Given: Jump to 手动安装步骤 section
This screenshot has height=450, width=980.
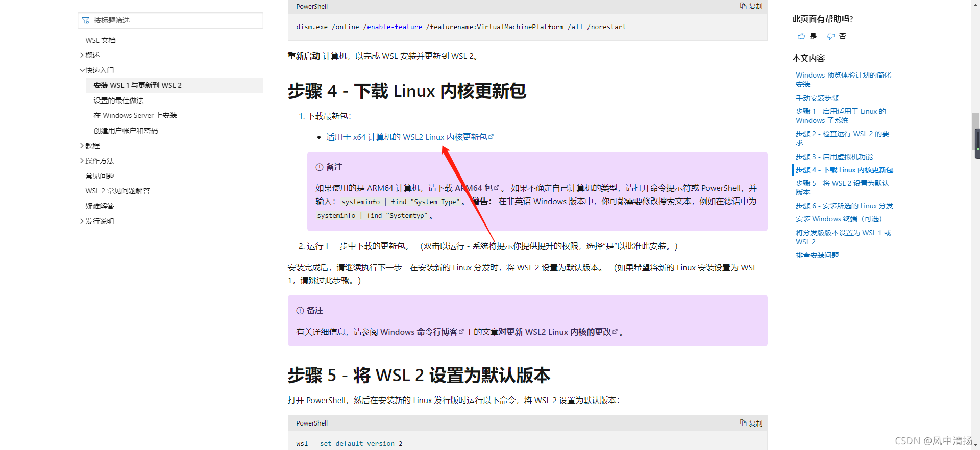Looking at the screenshot, I should pos(817,98).
